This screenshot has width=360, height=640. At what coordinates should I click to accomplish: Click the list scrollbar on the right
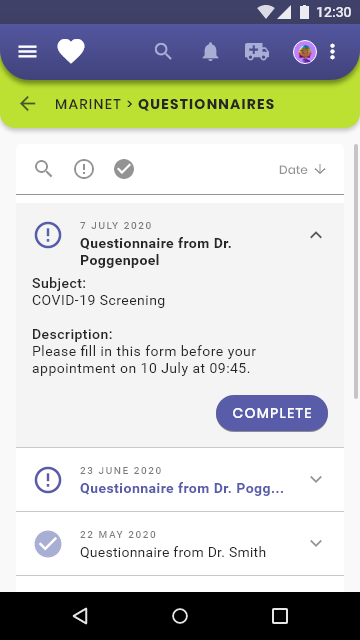tap(356, 271)
